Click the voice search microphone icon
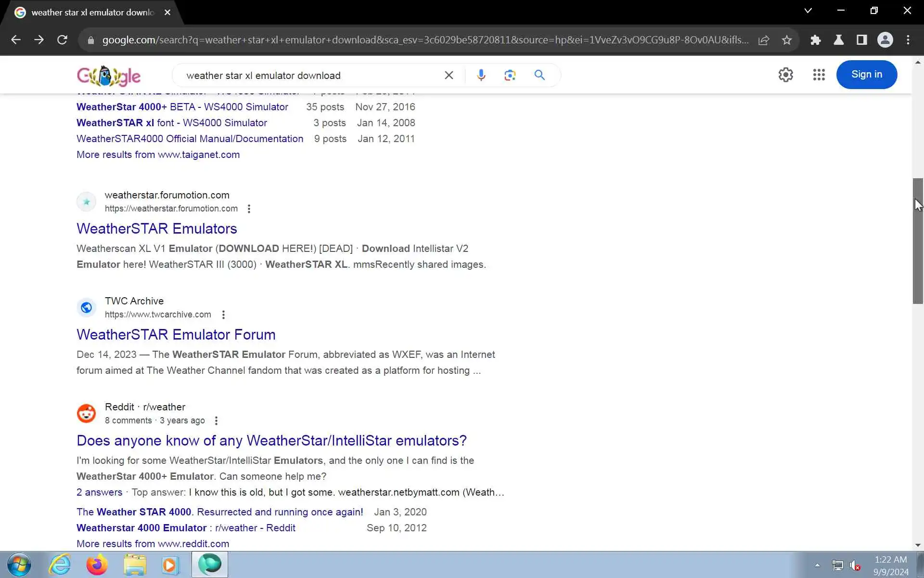Viewport: 924px width, 578px height. tap(481, 75)
